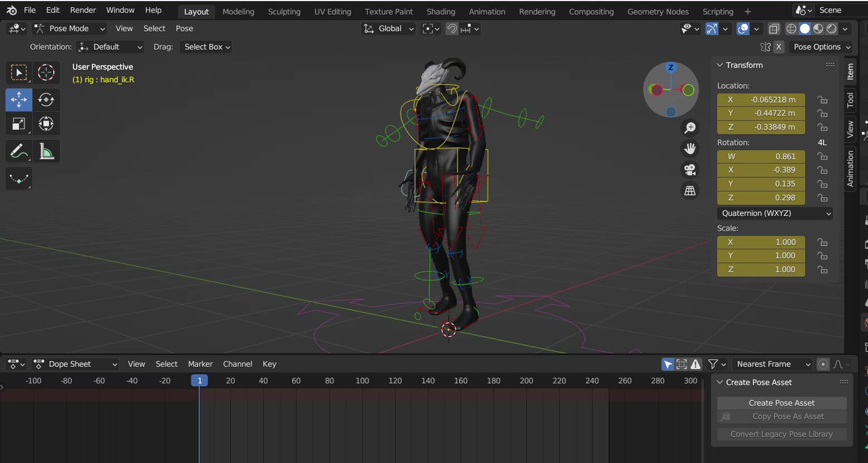This screenshot has height=463, width=868.
Task: Toggle proportional editing in Dope Sheet
Action: click(823, 365)
